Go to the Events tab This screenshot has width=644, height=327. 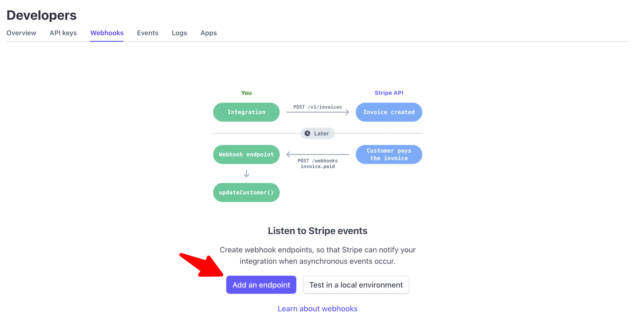pyautogui.click(x=148, y=33)
